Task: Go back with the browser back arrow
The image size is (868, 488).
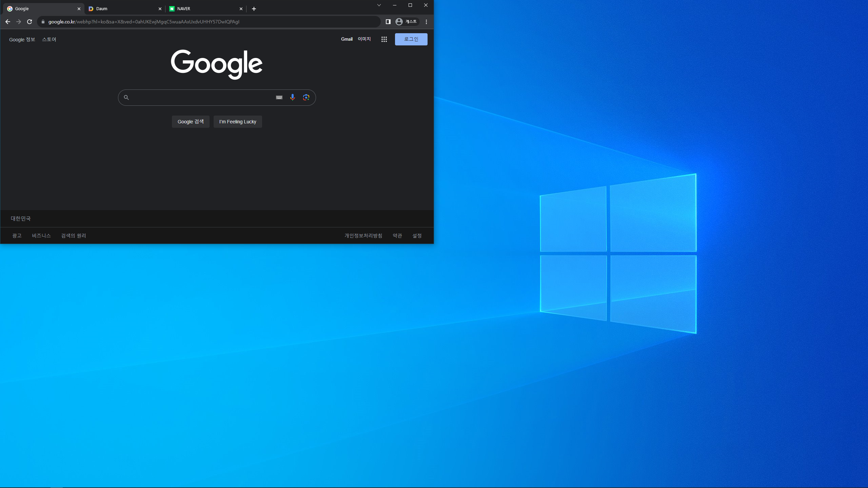Action: click(8, 22)
